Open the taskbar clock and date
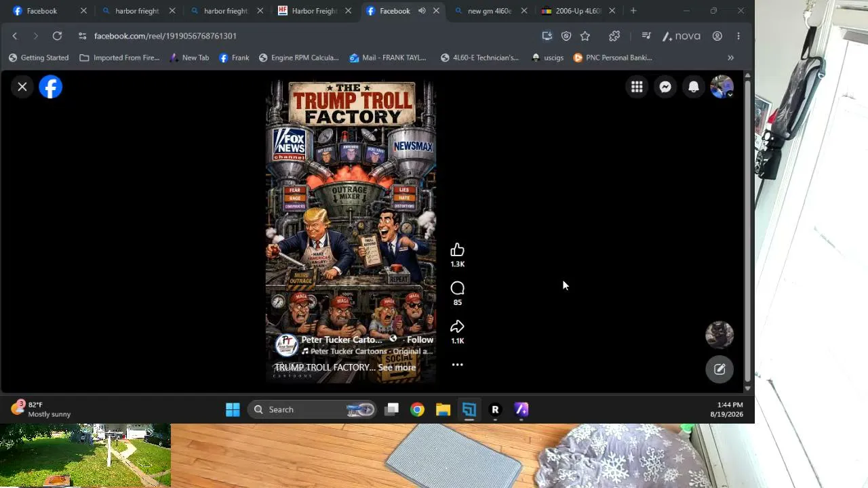The width and height of the screenshot is (868, 488). pyautogui.click(x=726, y=409)
